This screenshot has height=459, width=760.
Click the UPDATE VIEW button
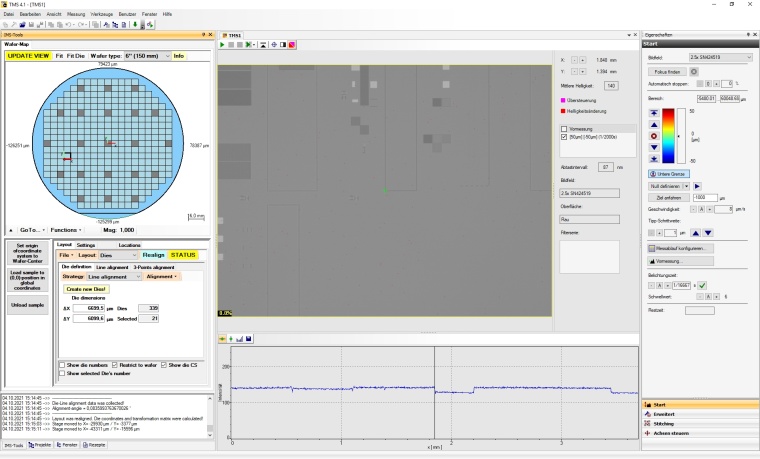(x=27, y=56)
